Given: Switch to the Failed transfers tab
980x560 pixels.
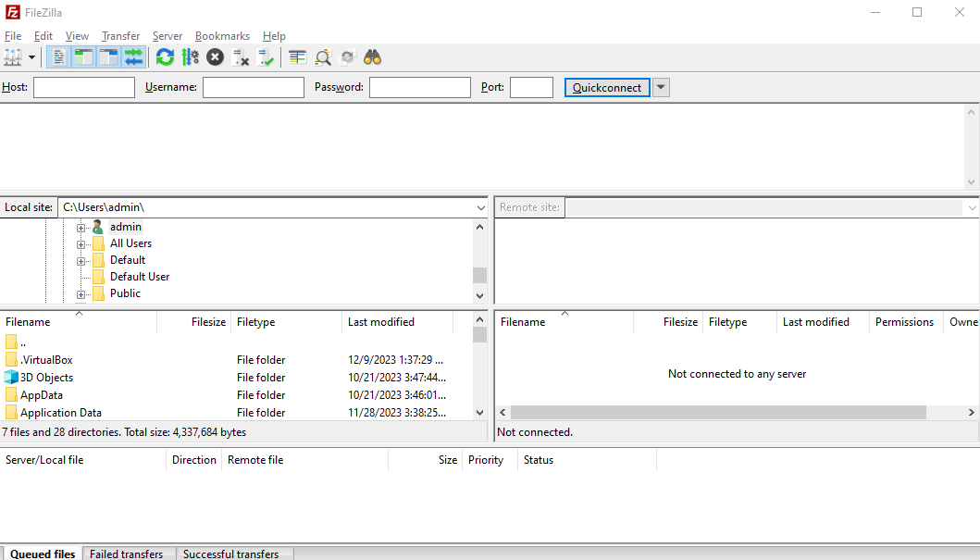Looking at the screenshot, I should pyautogui.click(x=126, y=554).
